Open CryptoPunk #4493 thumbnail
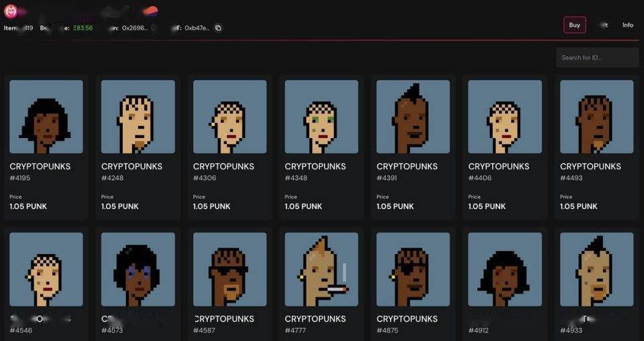The width and height of the screenshot is (644, 341). click(596, 117)
